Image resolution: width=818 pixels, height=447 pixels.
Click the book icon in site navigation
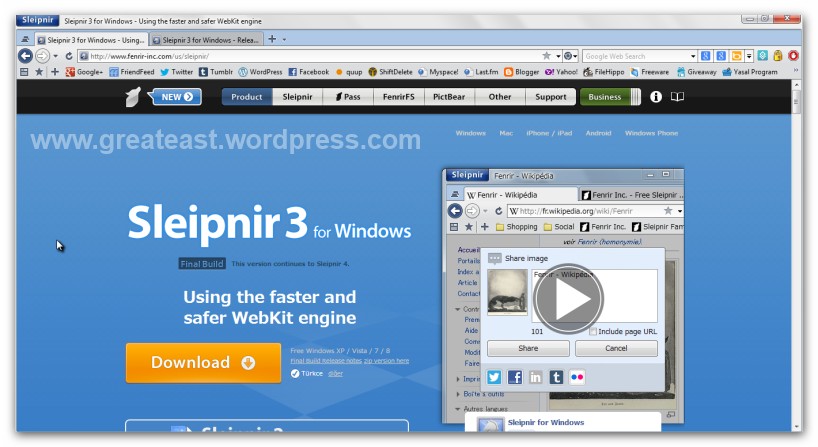click(677, 97)
